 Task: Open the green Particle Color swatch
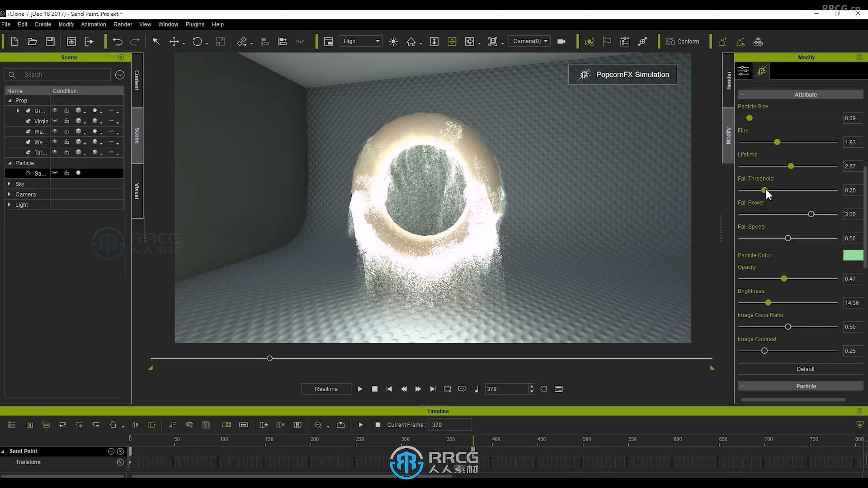[853, 255]
